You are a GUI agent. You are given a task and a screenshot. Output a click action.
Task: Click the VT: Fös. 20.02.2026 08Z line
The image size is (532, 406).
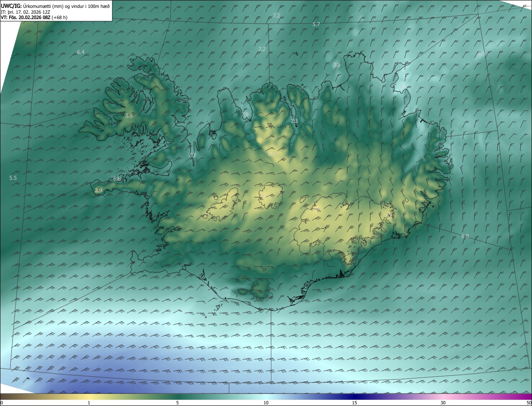[x=34, y=17]
